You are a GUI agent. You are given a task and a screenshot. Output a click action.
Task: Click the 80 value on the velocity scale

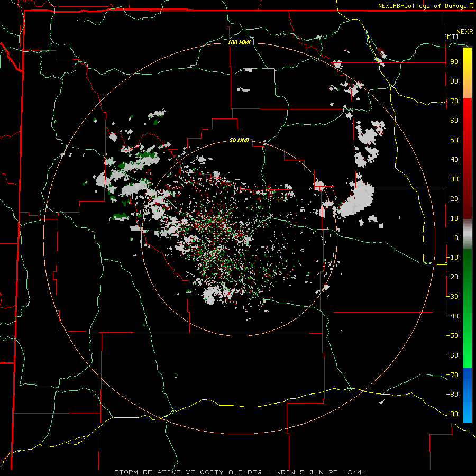click(x=454, y=81)
